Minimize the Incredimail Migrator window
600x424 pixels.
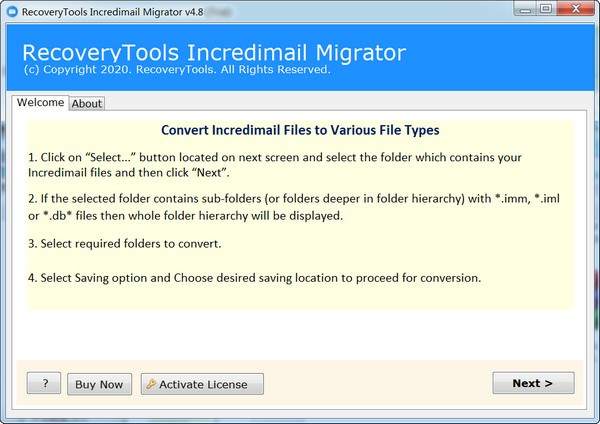click(522, 9)
